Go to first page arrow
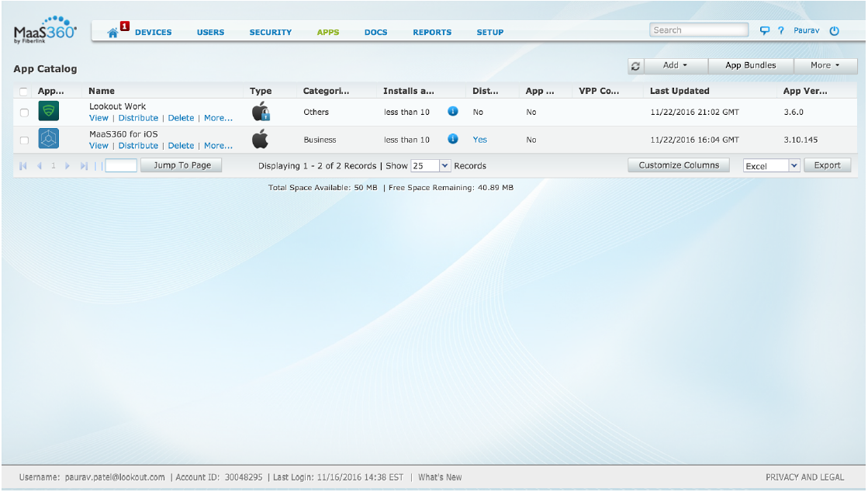868x492 pixels. point(22,165)
